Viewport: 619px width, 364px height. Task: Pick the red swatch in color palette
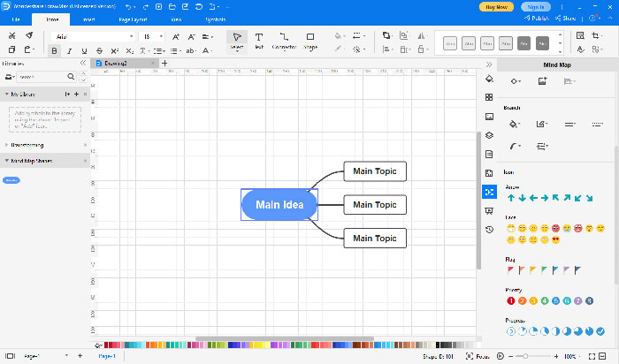(107, 345)
